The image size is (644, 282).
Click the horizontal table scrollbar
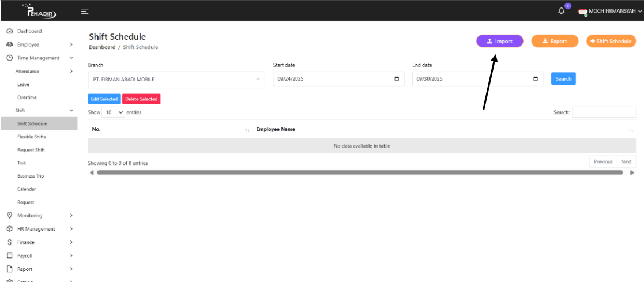[360, 172]
